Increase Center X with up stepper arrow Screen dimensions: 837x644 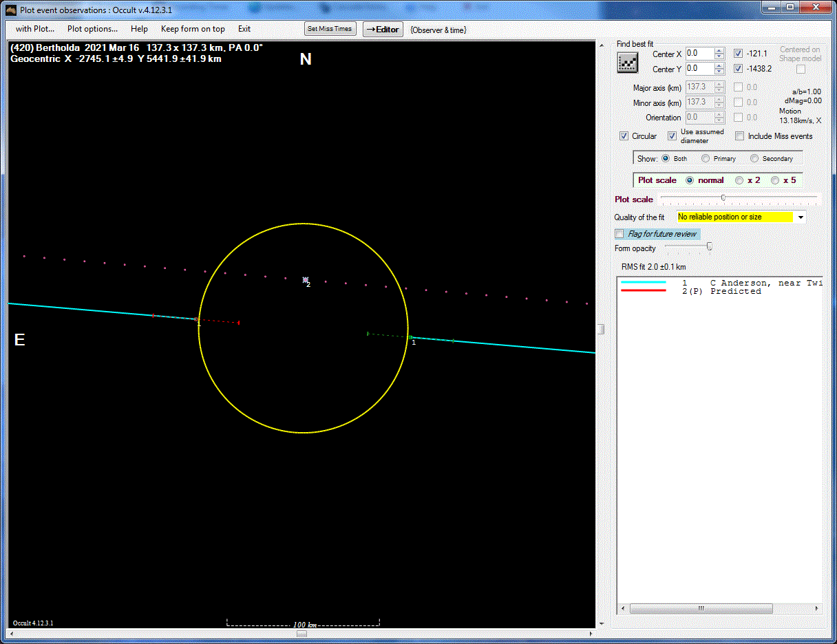pos(720,51)
